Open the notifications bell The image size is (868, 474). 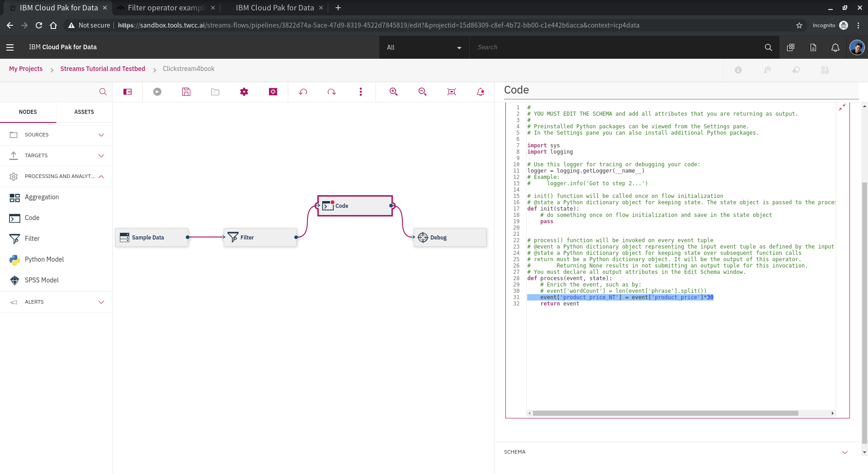pyautogui.click(x=835, y=47)
